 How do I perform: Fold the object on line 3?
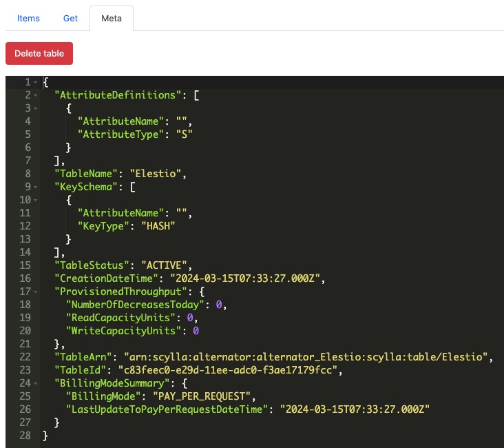35,108
